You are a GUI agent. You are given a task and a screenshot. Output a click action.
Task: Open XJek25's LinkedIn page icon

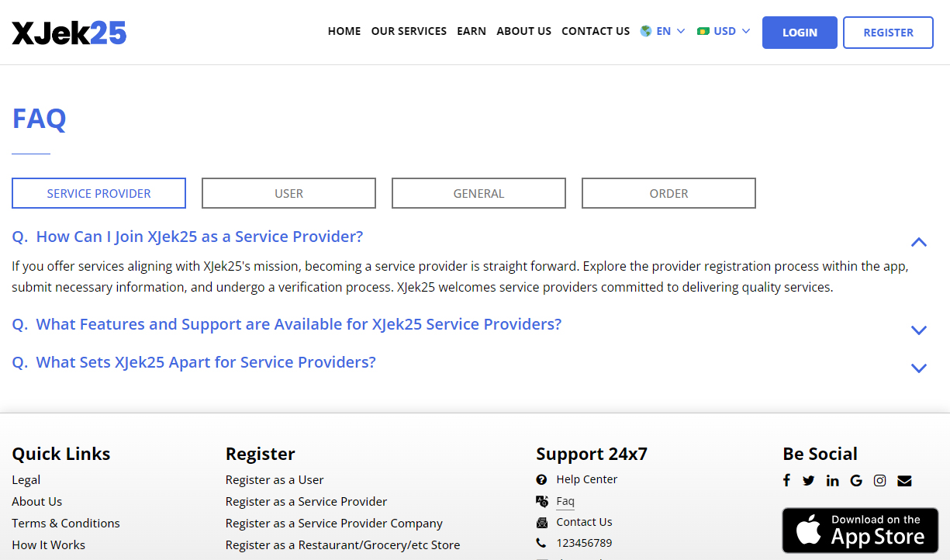[x=832, y=480]
